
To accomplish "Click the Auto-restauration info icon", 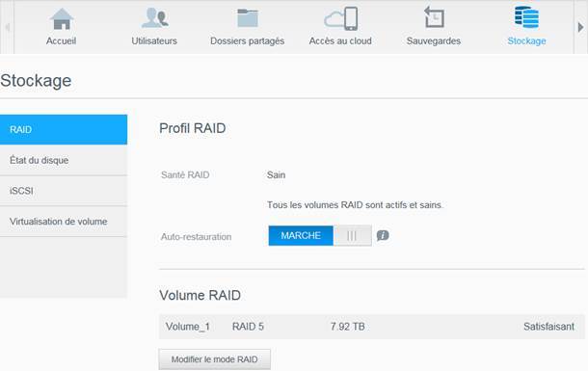I will (x=383, y=236).
